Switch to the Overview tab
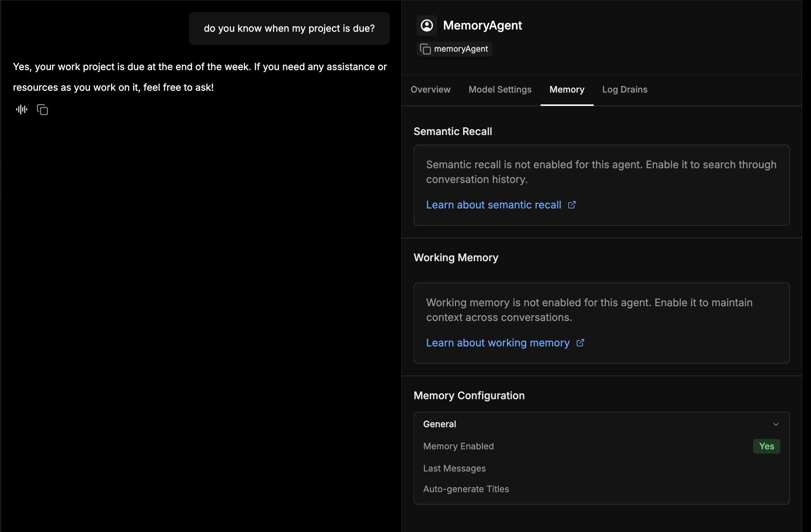Viewport: 811px width, 532px height. pos(431,90)
